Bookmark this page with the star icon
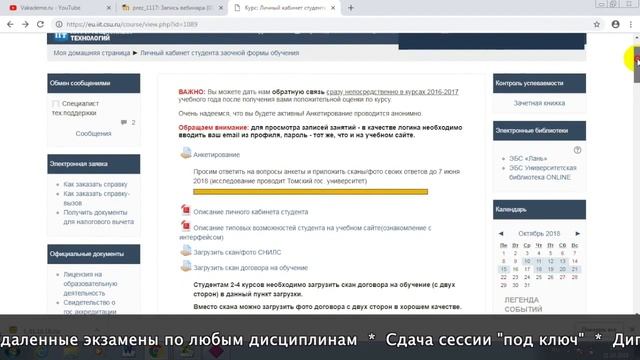640x360 pixels. 597,24
